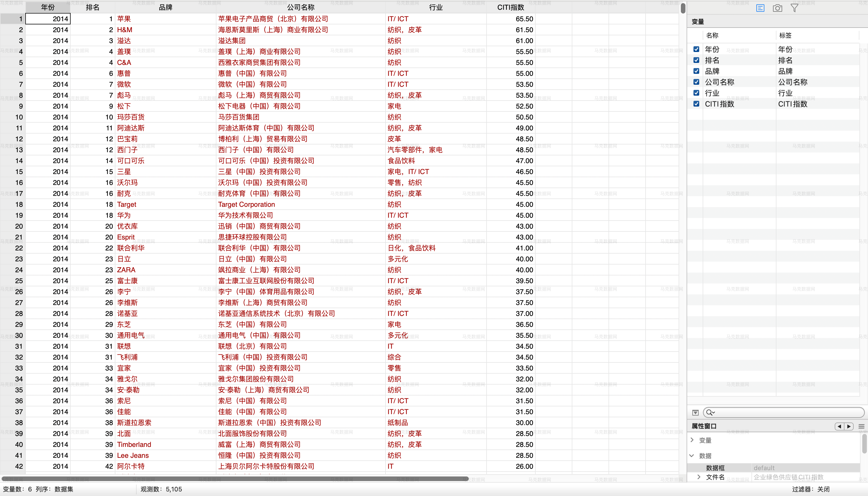The height and width of the screenshot is (496, 868).
Task: Select row number 42 header
Action: pyautogui.click(x=13, y=466)
